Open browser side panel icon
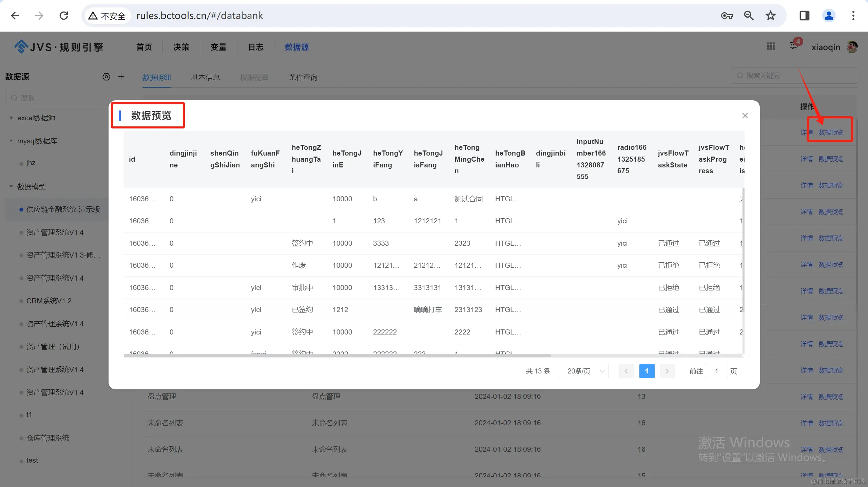 pos(804,16)
